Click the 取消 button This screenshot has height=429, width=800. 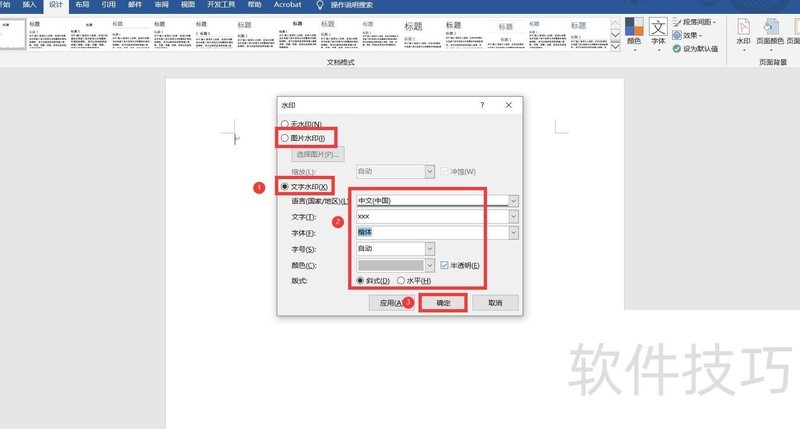495,302
